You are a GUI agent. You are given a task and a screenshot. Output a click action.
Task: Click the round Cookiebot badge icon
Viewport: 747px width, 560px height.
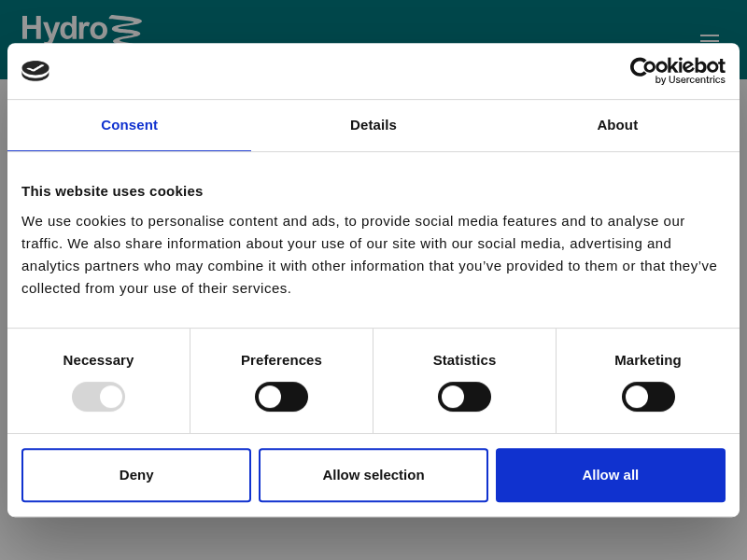35,71
